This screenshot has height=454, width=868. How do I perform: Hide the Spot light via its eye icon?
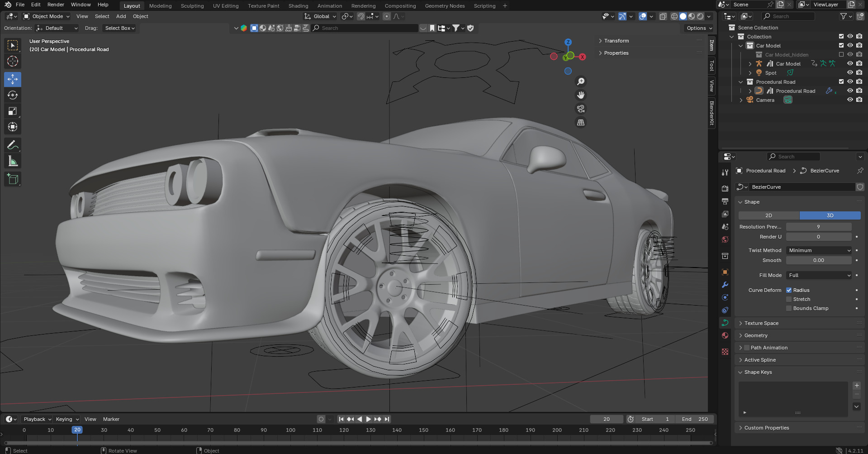pos(850,72)
